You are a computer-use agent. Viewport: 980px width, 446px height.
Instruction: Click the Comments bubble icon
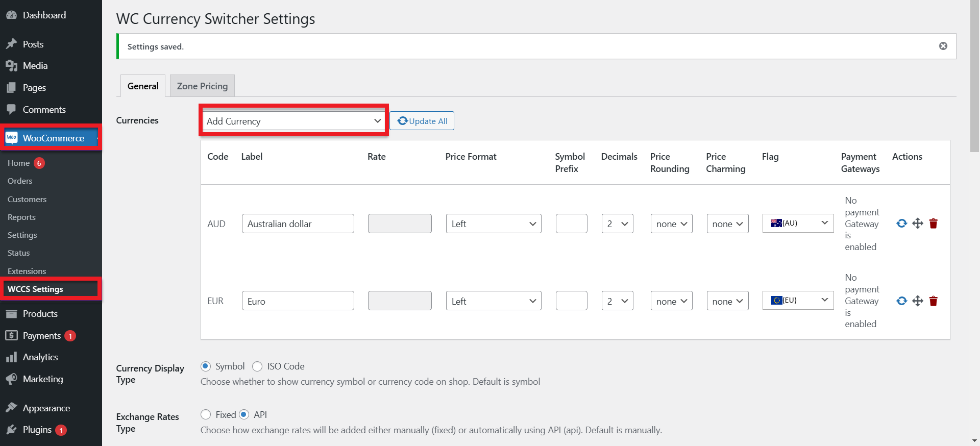[11, 109]
